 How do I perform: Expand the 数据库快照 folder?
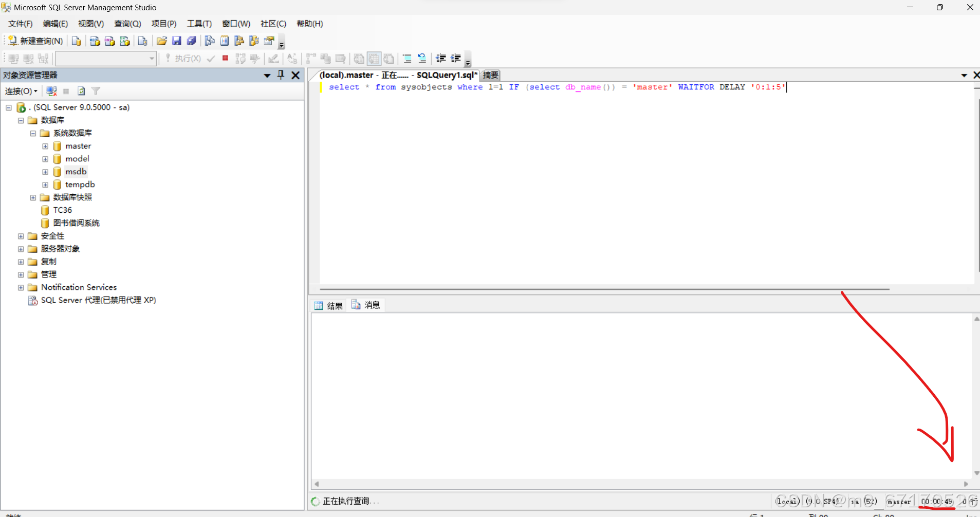click(x=33, y=197)
